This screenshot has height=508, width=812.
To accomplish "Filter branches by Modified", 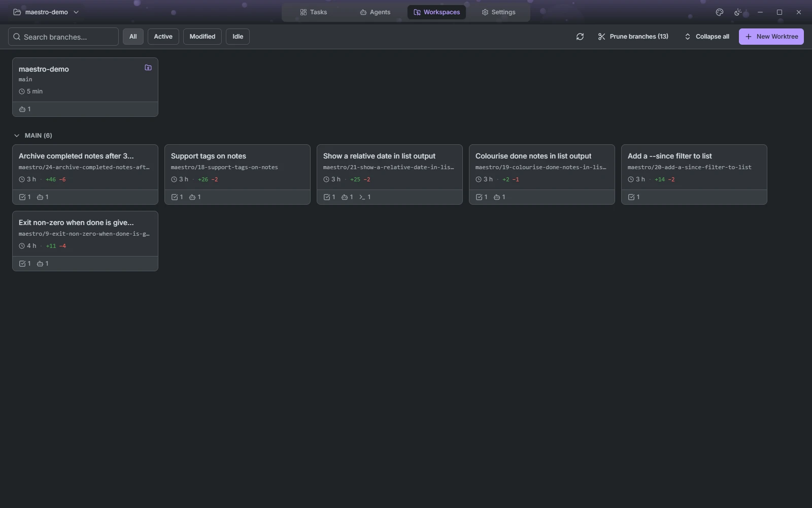I will click(x=202, y=37).
